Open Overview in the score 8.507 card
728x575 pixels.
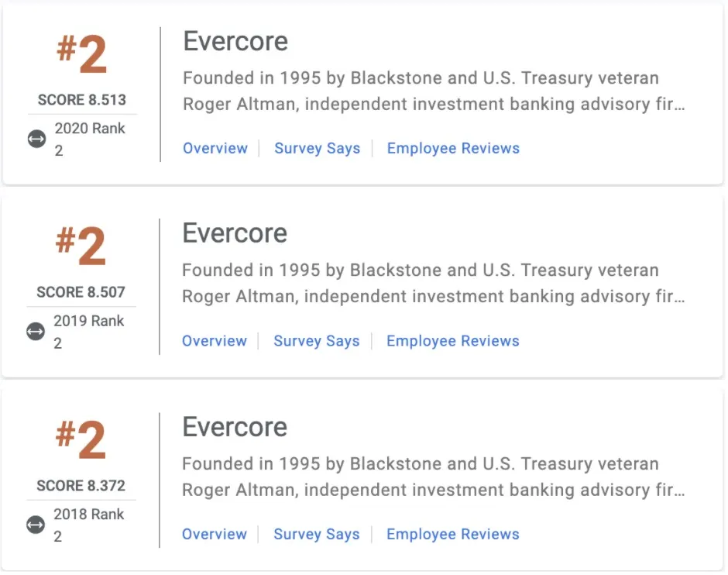pos(215,341)
